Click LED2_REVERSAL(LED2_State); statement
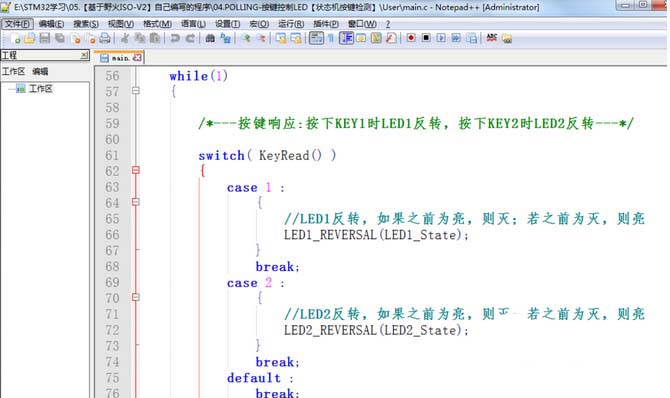Image resolution: width=670 pixels, height=398 pixels. [376, 330]
